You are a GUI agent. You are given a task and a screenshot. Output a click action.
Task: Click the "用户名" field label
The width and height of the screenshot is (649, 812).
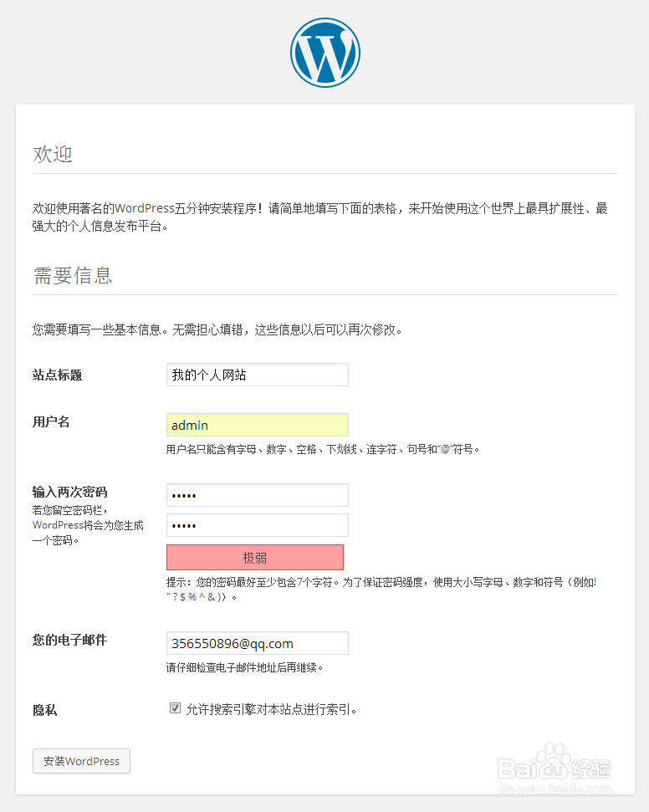(51, 421)
